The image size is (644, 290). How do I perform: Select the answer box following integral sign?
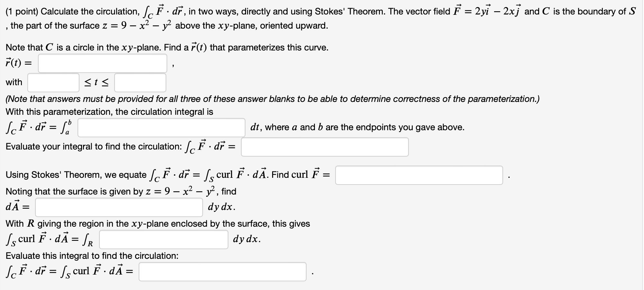161,127
